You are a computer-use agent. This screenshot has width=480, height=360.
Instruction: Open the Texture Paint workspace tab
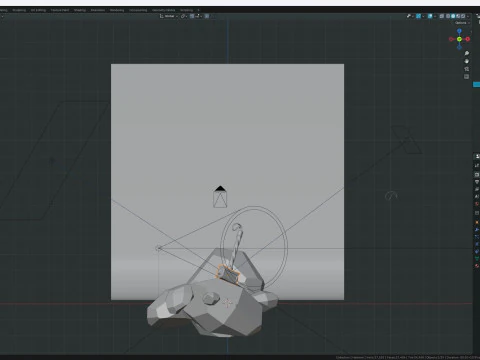click(x=60, y=10)
